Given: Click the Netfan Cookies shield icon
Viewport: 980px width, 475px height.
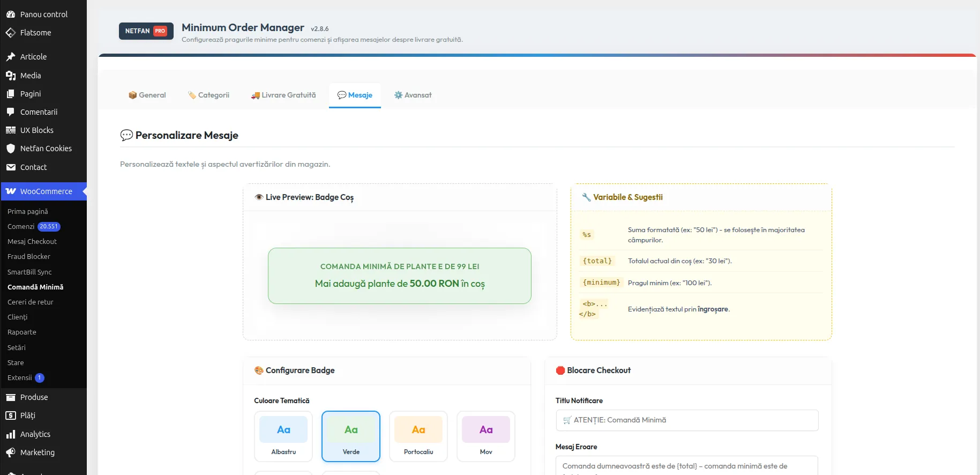Looking at the screenshot, I should click(11, 149).
